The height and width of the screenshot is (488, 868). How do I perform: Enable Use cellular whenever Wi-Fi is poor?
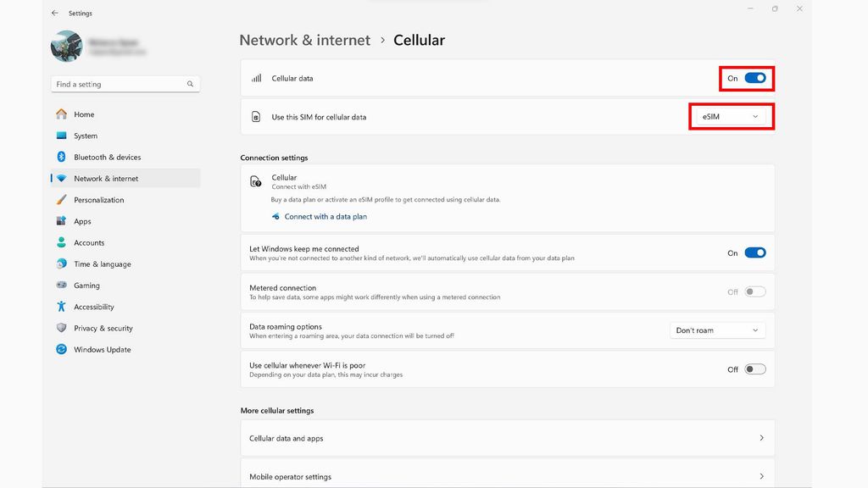pos(754,369)
